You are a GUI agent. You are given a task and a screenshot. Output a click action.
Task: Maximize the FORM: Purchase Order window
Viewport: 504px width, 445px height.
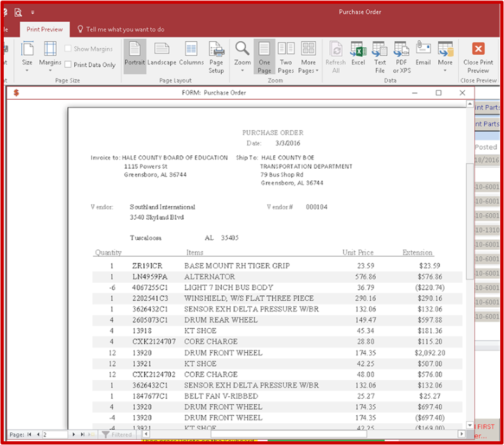point(438,93)
